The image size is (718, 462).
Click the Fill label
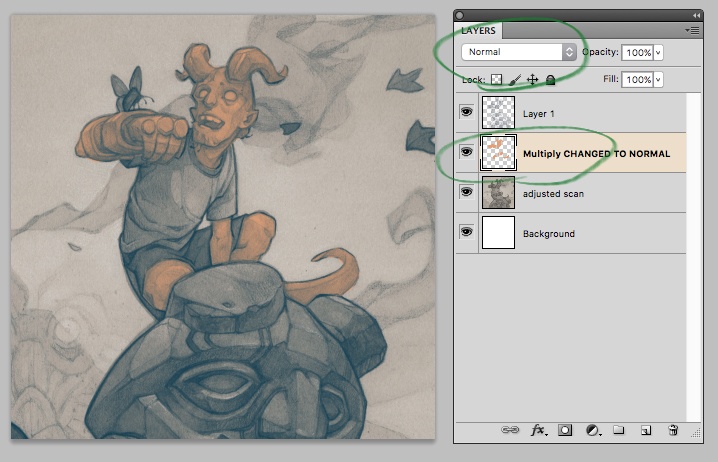pos(611,79)
